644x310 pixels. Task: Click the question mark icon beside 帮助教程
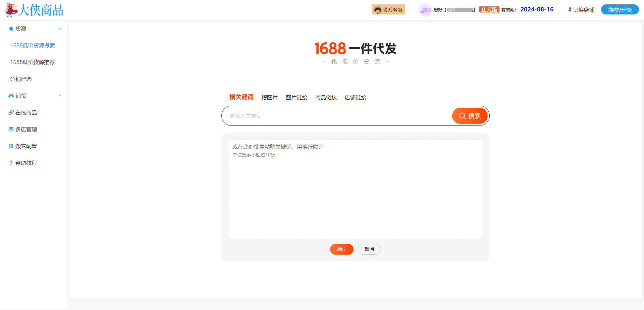[x=11, y=163]
